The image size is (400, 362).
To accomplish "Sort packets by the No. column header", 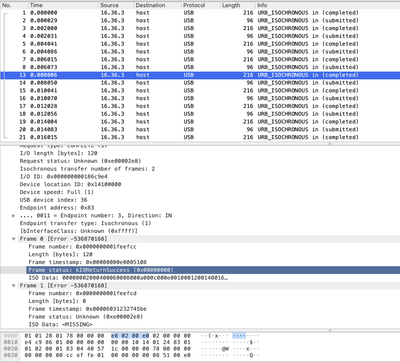I will pos(14,5).
